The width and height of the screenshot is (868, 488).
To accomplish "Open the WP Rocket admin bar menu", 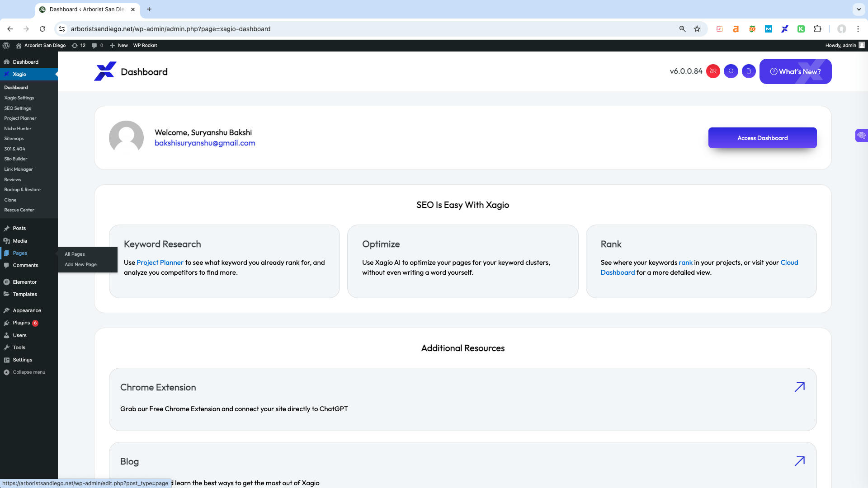I will tap(145, 45).
